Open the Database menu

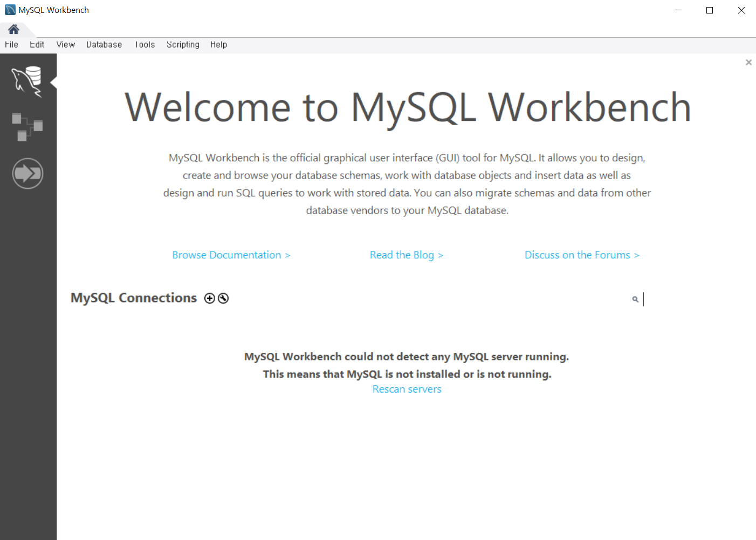coord(104,45)
